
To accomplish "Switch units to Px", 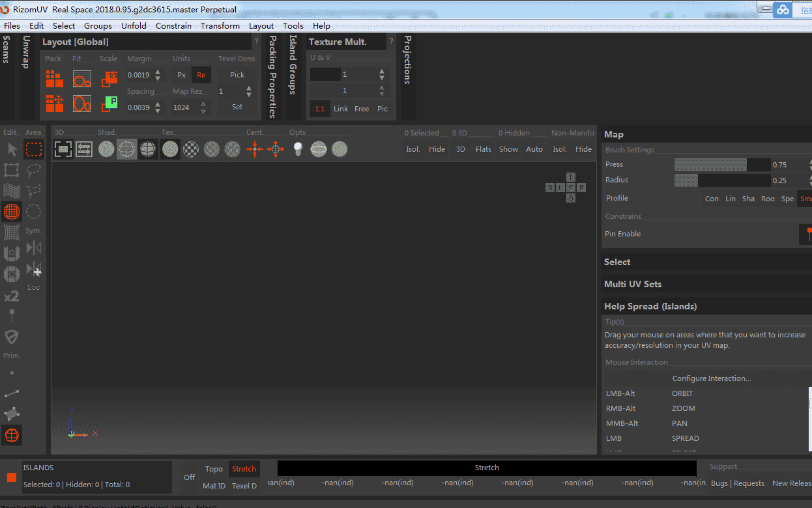I will coord(182,75).
